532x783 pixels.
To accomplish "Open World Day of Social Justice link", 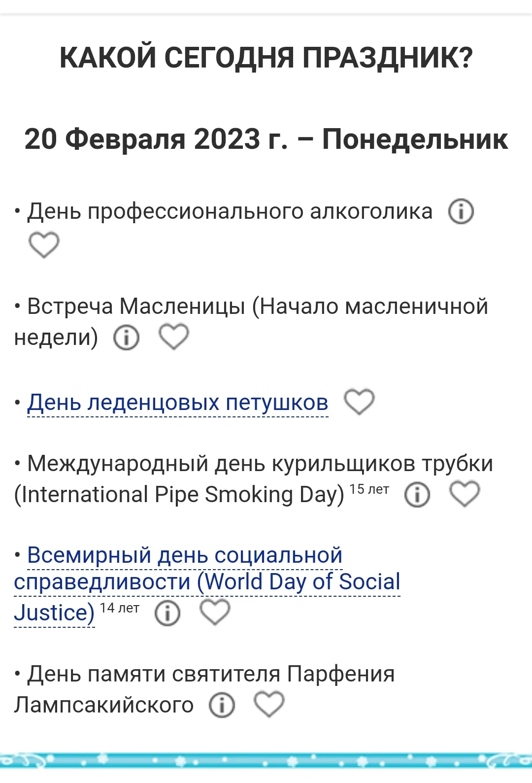I will pos(207,581).
